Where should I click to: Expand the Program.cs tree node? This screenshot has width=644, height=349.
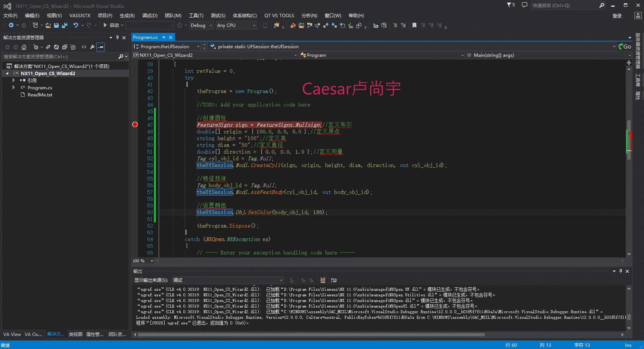(x=14, y=87)
